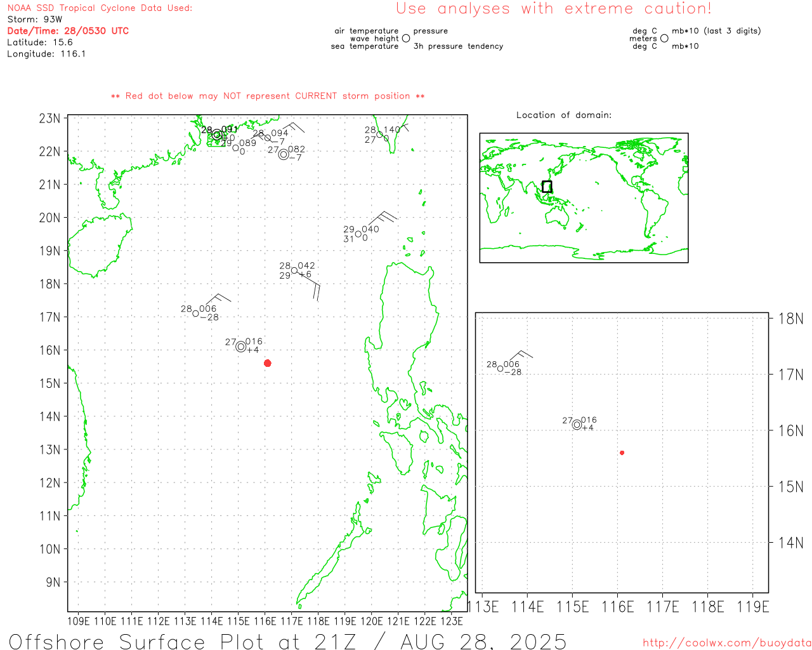812x650 pixels.
Task: Click station circle reading 28 140 27 0
Action: click(379, 135)
